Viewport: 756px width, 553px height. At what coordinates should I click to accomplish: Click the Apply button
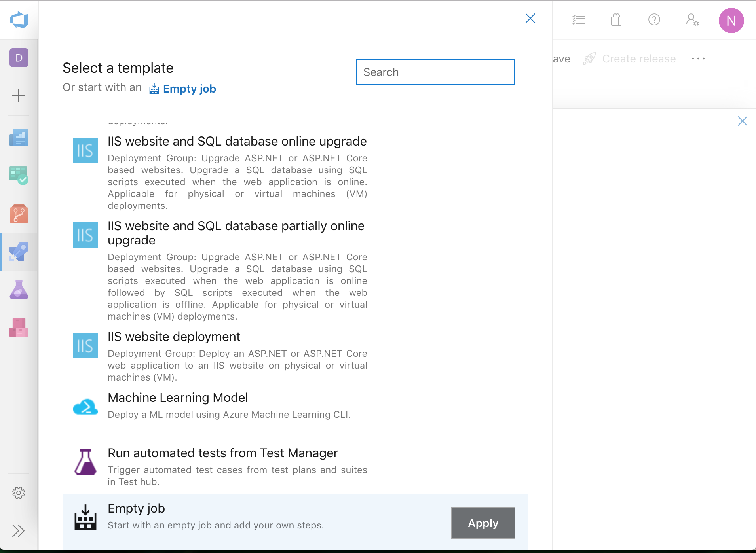point(483,523)
